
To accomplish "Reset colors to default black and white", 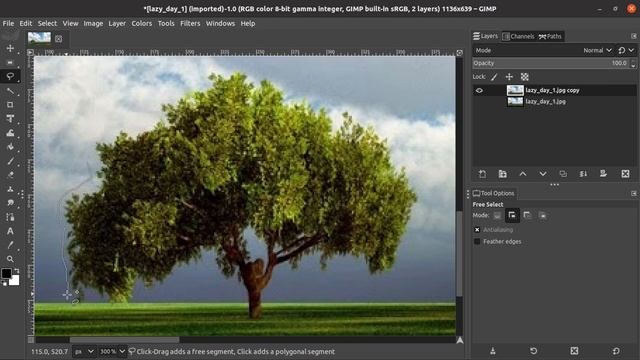I will click(4, 284).
